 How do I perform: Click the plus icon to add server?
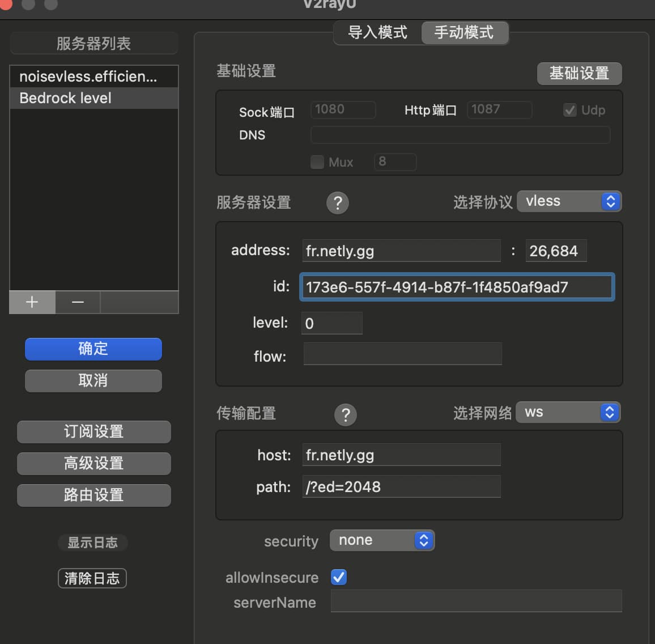[x=32, y=302]
